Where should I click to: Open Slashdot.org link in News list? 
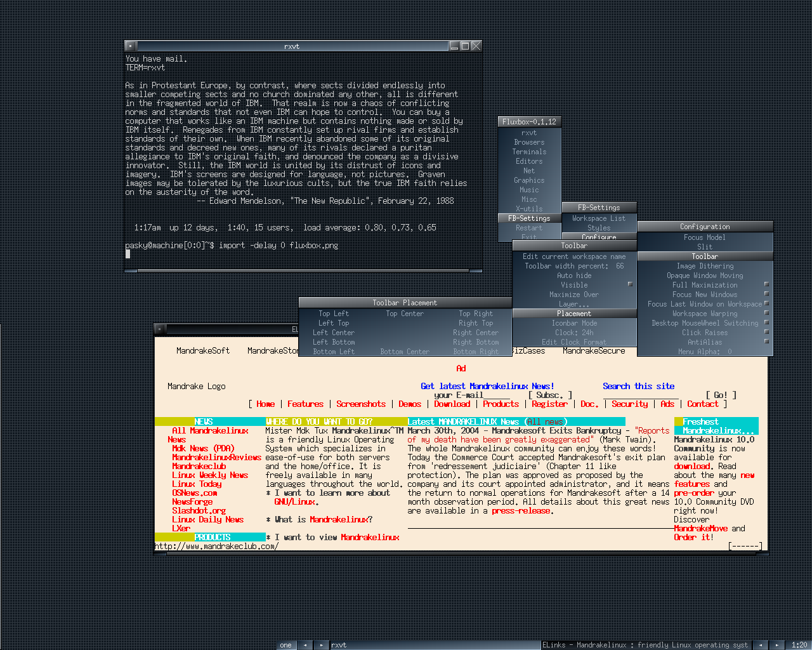(x=199, y=510)
